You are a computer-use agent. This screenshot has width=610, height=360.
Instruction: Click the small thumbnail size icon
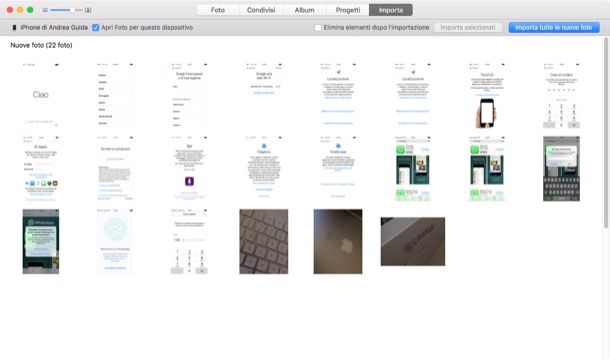coord(45,10)
